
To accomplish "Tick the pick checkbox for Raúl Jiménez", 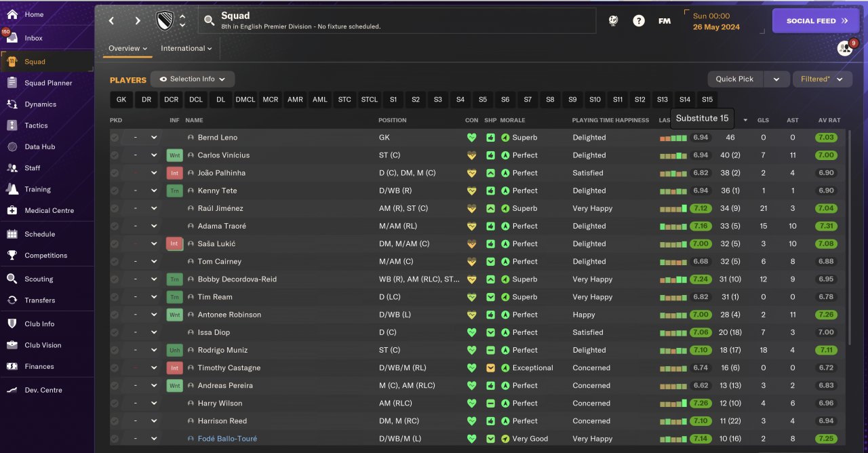I will 115,208.
